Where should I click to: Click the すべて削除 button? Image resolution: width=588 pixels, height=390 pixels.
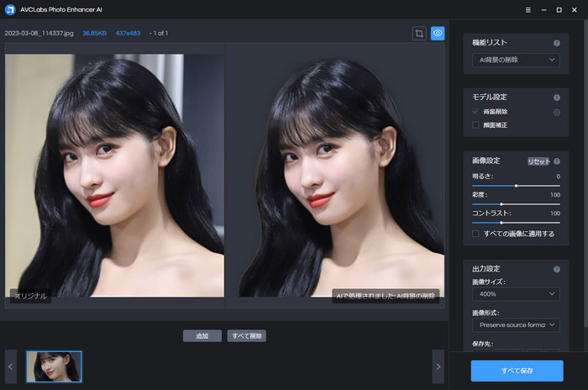(x=247, y=336)
